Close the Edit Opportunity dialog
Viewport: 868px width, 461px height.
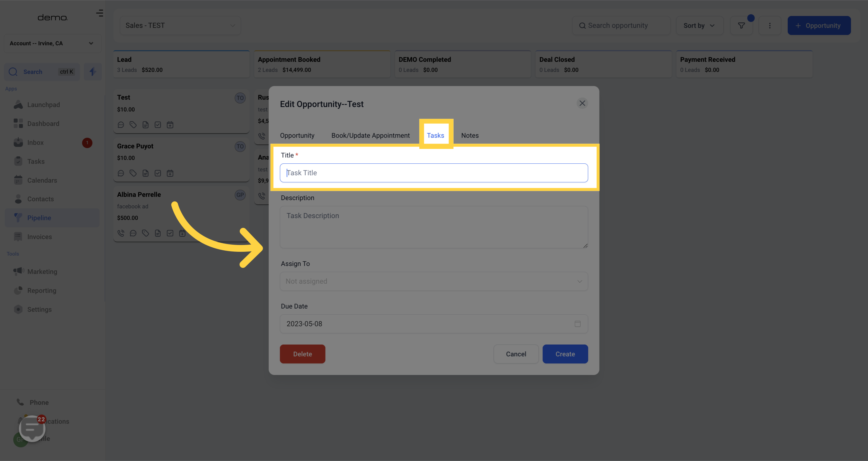pos(582,103)
